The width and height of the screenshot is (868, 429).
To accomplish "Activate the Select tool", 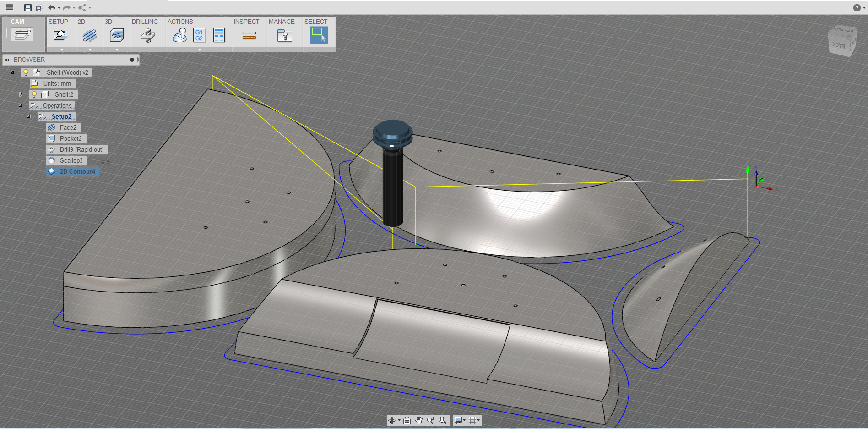I will point(319,35).
